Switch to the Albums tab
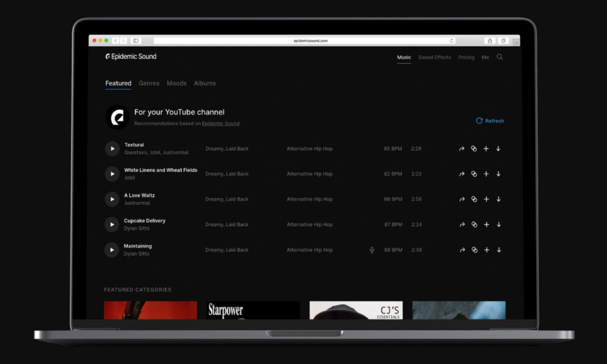This screenshot has height=364, width=607. [x=205, y=83]
